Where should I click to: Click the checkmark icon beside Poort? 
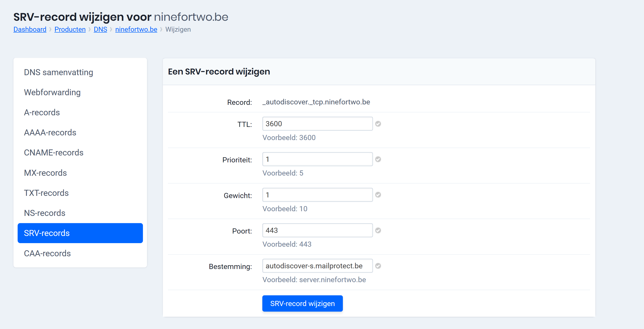(378, 230)
